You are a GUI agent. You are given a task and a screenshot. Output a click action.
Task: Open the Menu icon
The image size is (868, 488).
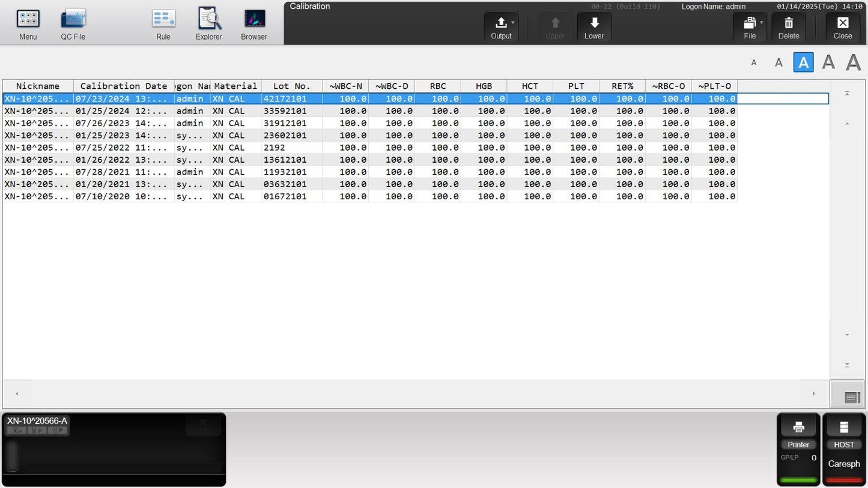coord(28,25)
